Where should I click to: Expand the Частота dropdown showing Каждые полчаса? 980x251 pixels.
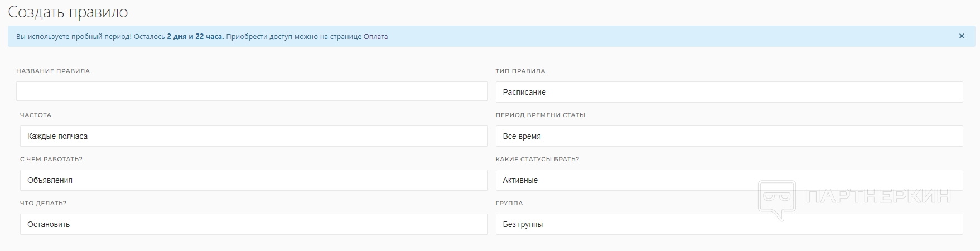pos(253,136)
